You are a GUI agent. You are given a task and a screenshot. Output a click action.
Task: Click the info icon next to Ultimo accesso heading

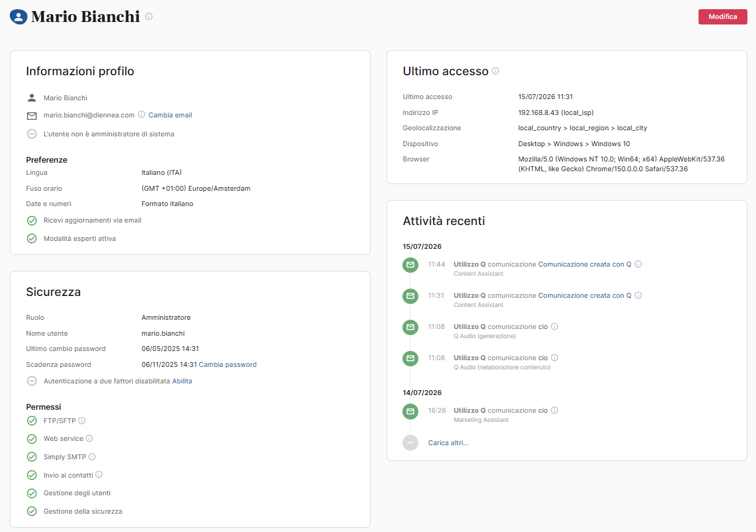[495, 71]
